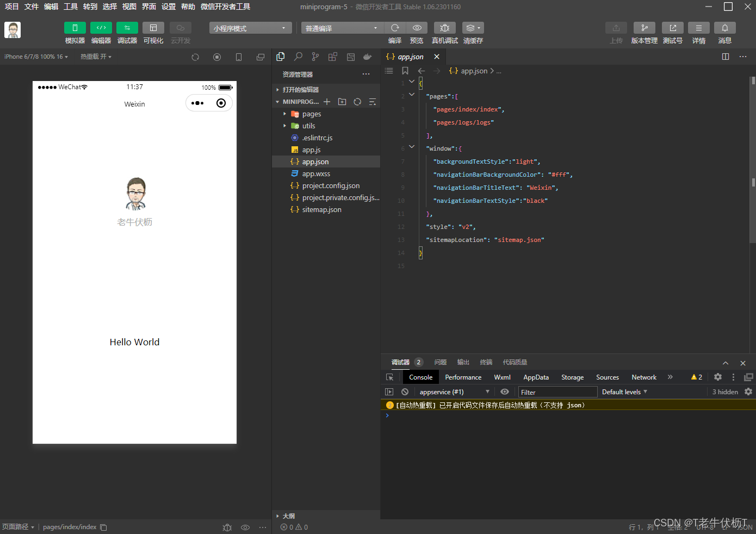The image size is (756, 534).
Task: Click the 预览 preview eye icon
Action: [417, 28]
